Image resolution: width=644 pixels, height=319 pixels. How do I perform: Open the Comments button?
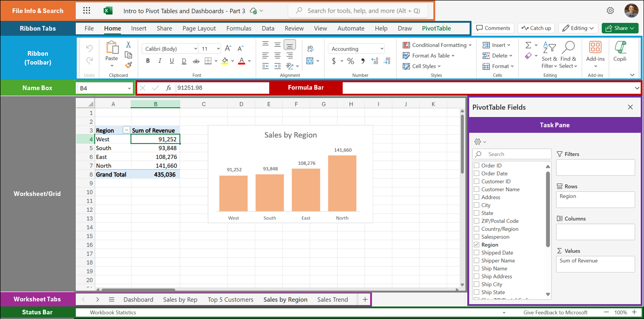493,28
